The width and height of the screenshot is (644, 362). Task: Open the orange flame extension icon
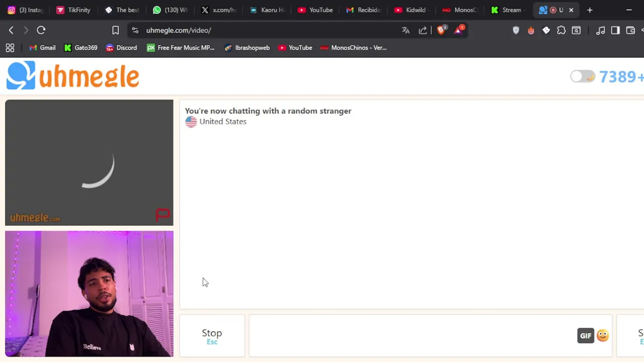pos(531,30)
